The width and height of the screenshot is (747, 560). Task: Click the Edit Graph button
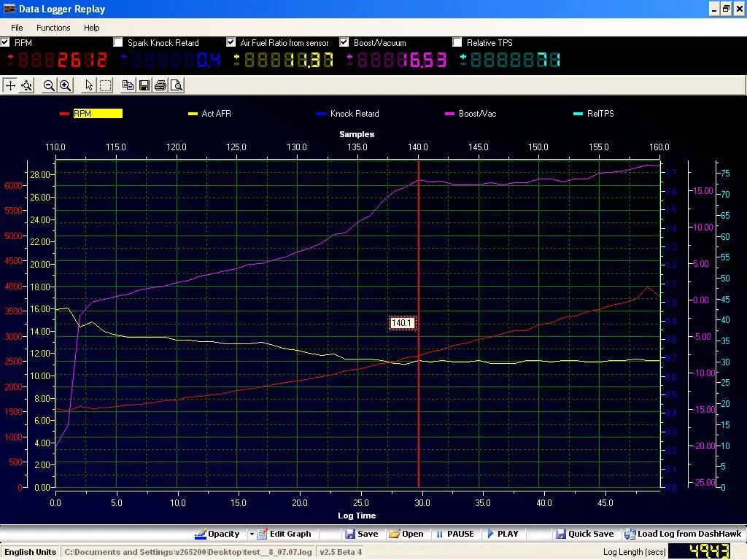285,534
